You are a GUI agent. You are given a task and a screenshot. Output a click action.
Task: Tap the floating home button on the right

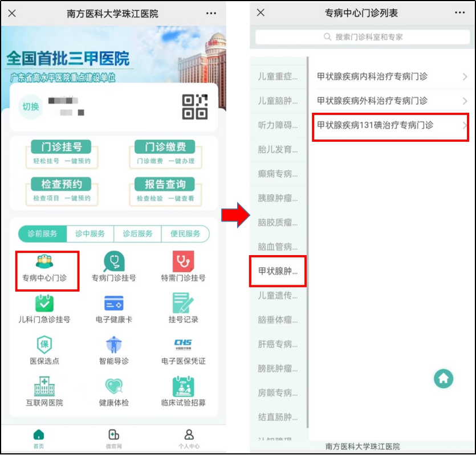tap(444, 378)
